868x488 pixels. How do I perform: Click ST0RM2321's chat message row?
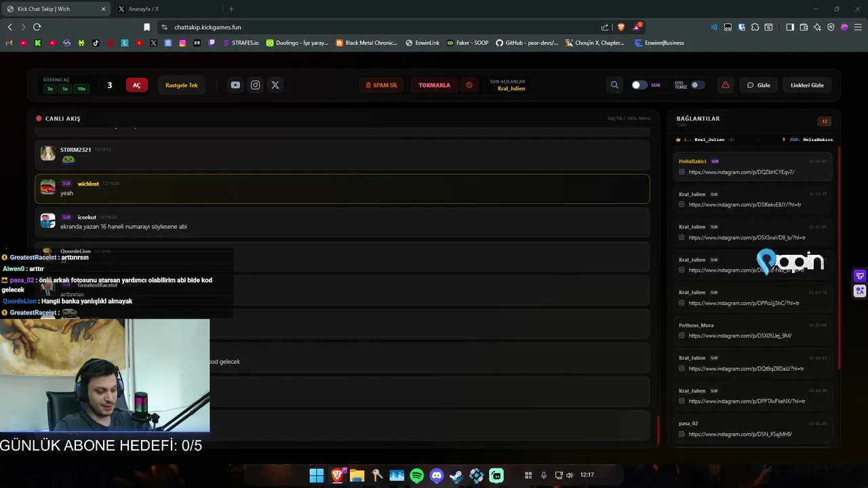(342, 155)
